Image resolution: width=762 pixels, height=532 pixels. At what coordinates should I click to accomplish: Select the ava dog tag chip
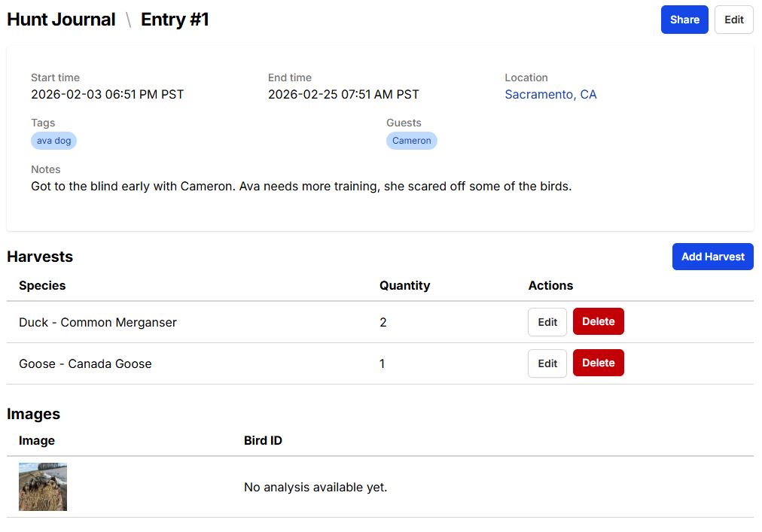[x=53, y=140]
